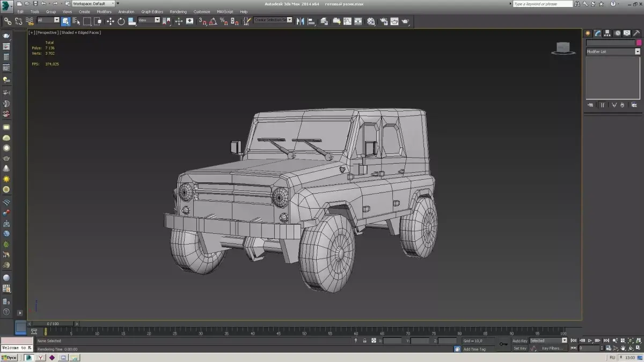The image size is (644, 362).
Task: Go to End of animation
Action: 606,341
